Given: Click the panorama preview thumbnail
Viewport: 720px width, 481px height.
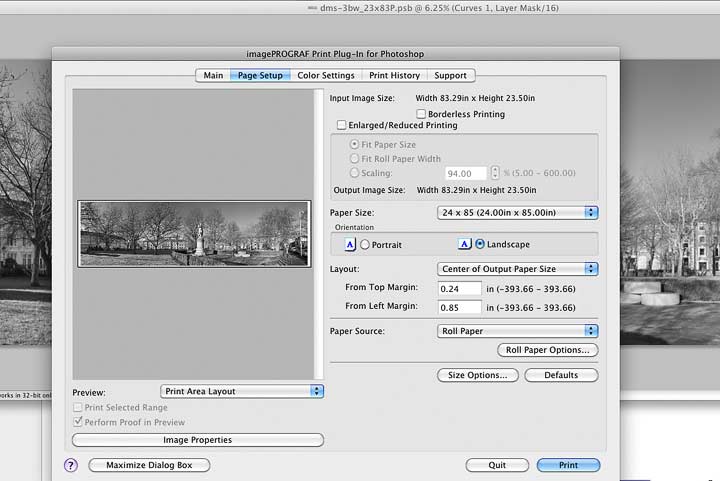Looking at the screenshot, I should coord(194,234).
